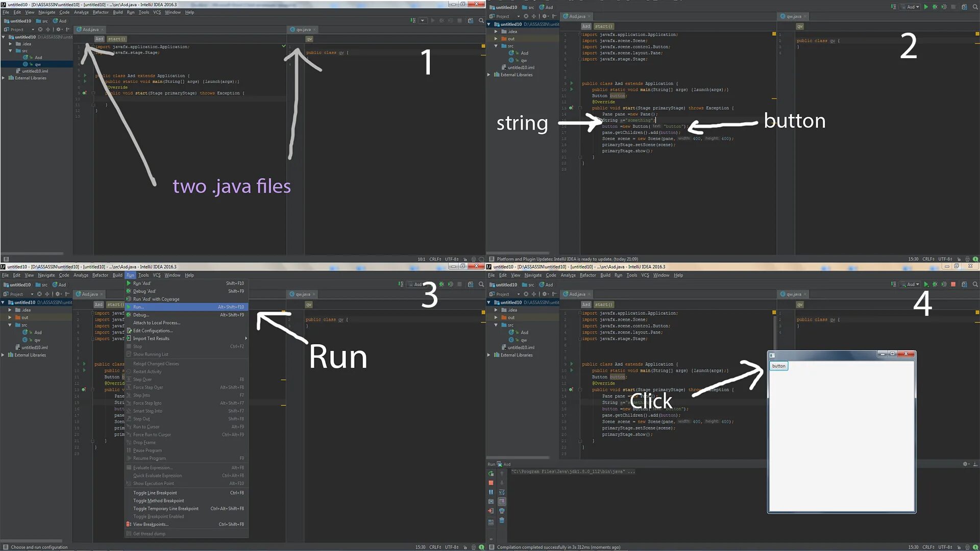Image resolution: width=980 pixels, height=551 pixels.
Task: Click the Print icon in Run console
Action: tap(502, 511)
